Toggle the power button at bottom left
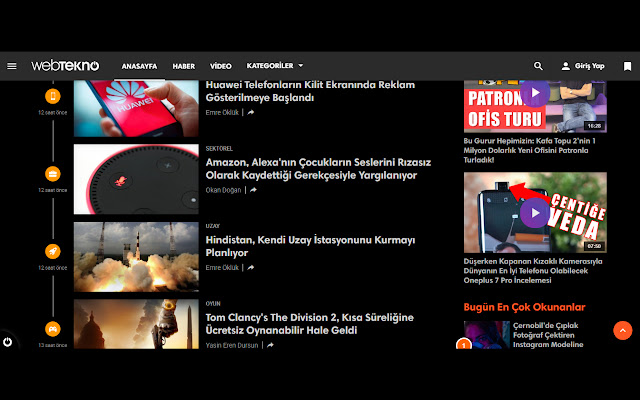Screen dimensions: 640x400 coord(9,342)
